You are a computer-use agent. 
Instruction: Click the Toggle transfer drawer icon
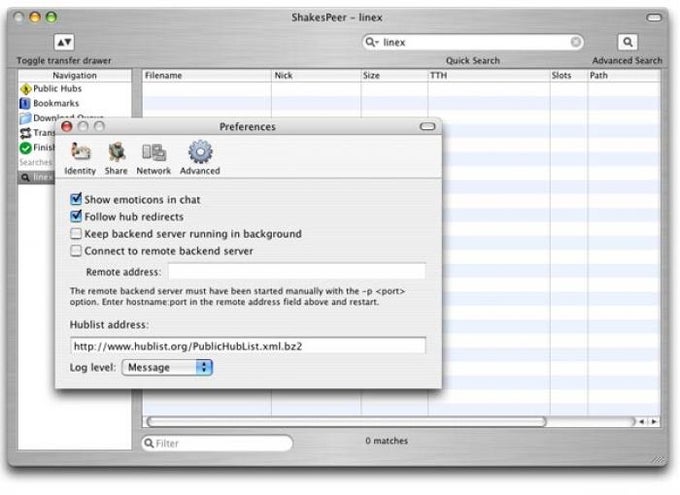coord(64,42)
